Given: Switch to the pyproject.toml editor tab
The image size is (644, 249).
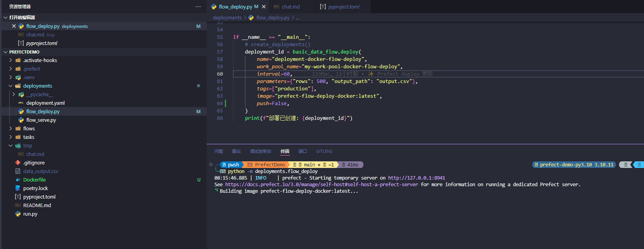Looking at the screenshot, I should coord(343,7).
